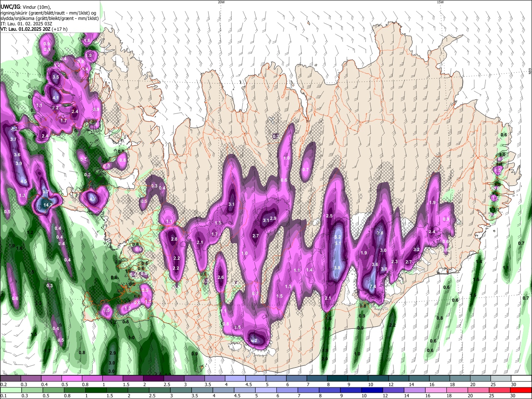Click the '12' label under the upper legend row
Viewport: 532px width, 399px height.
(390, 385)
